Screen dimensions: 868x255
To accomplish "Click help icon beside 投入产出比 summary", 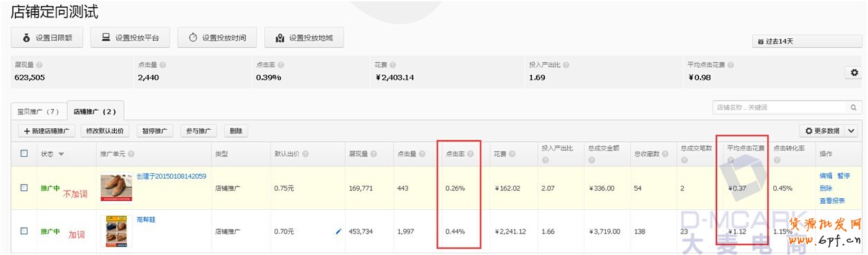I will 566,64.
